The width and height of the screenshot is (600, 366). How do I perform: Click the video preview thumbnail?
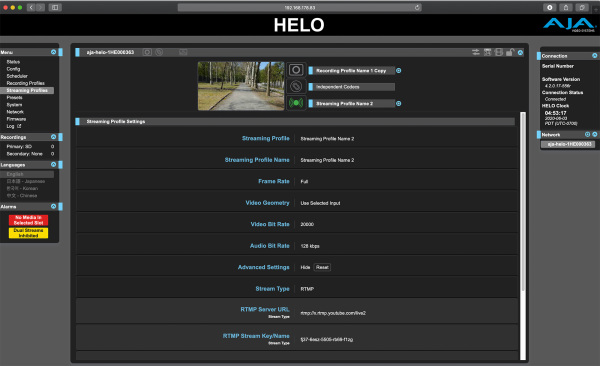[x=241, y=86]
